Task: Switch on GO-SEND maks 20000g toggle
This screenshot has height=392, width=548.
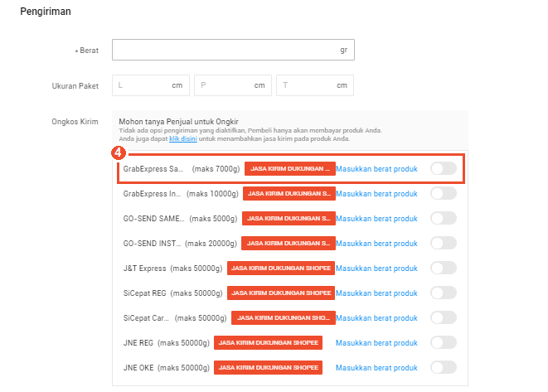Action: tap(443, 244)
